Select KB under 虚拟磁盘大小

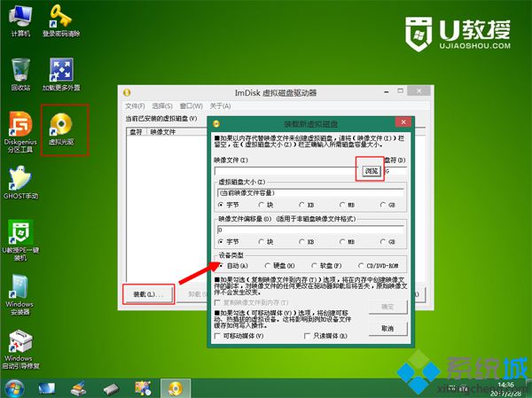(x=307, y=205)
